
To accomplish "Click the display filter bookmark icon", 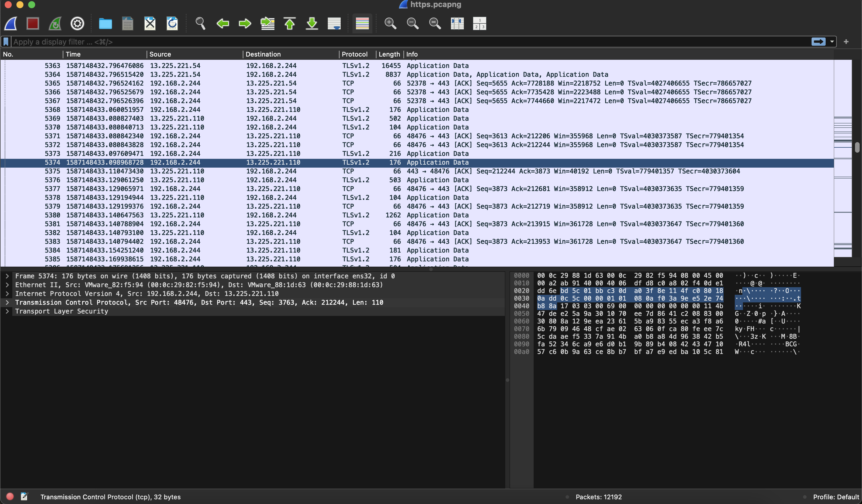I will 6,42.
